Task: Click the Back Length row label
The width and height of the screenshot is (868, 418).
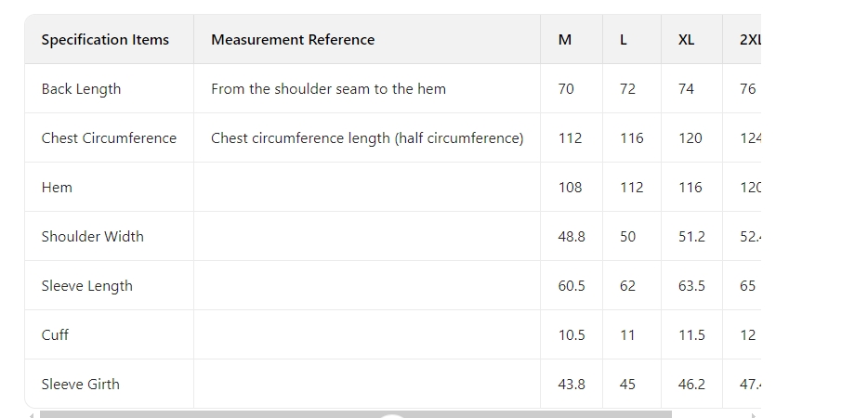Action: pyautogui.click(x=81, y=89)
